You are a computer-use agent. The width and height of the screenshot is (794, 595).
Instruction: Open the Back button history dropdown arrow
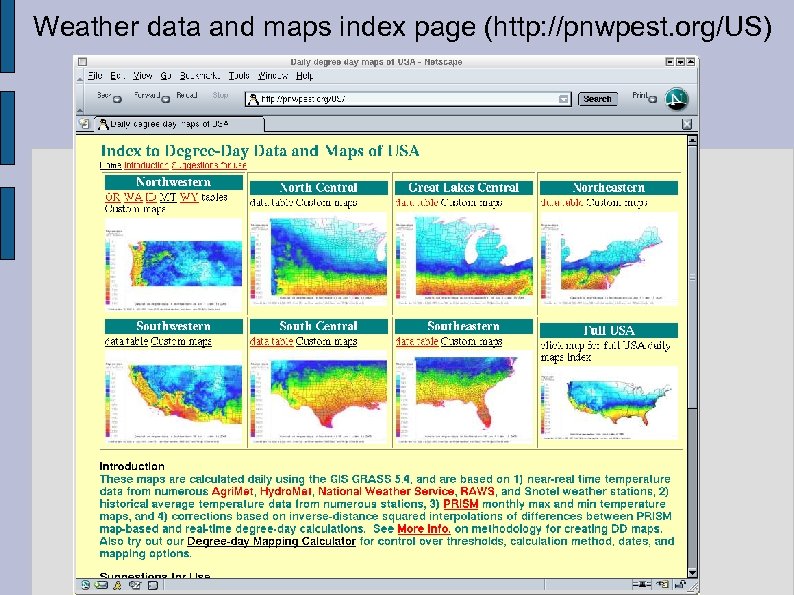[x=117, y=99]
